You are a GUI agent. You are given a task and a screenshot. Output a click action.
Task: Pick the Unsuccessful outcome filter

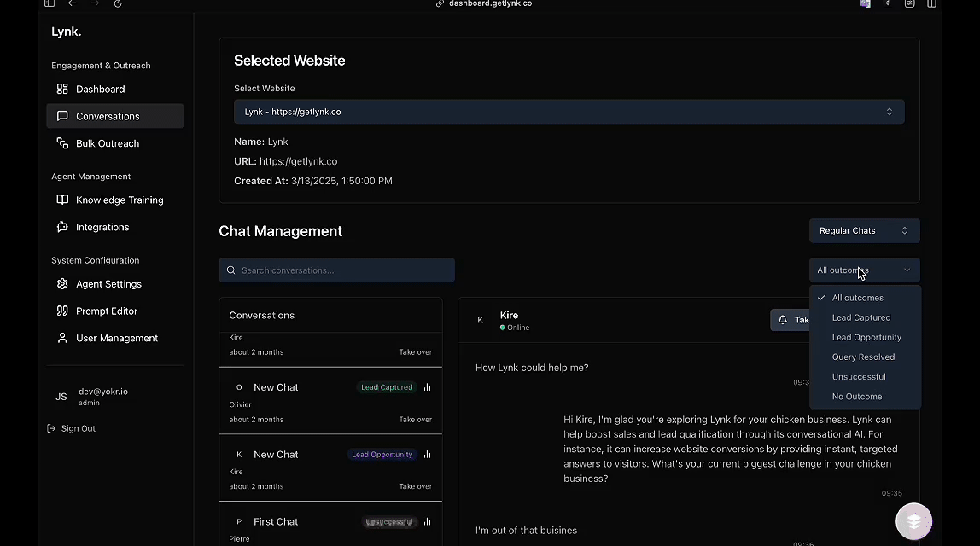click(x=858, y=376)
